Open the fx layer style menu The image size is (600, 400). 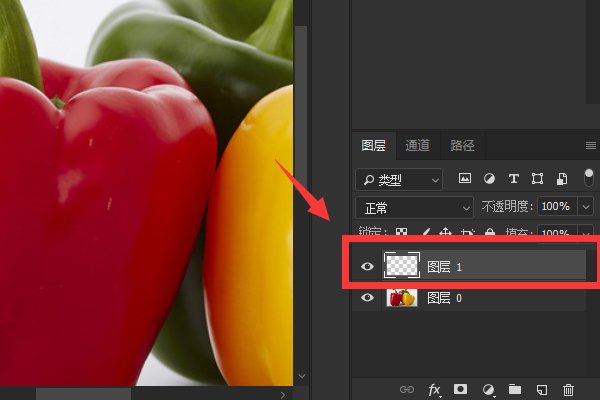point(435,389)
